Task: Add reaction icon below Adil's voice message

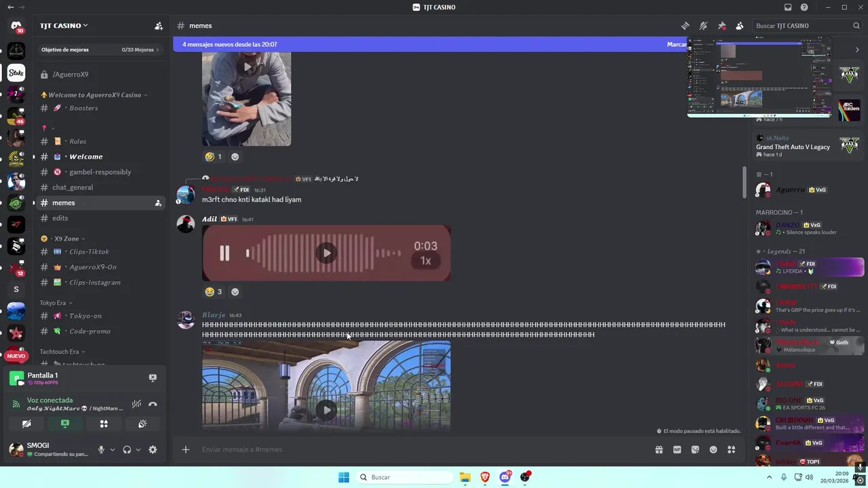Action: pyautogui.click(x=235, y=292)
